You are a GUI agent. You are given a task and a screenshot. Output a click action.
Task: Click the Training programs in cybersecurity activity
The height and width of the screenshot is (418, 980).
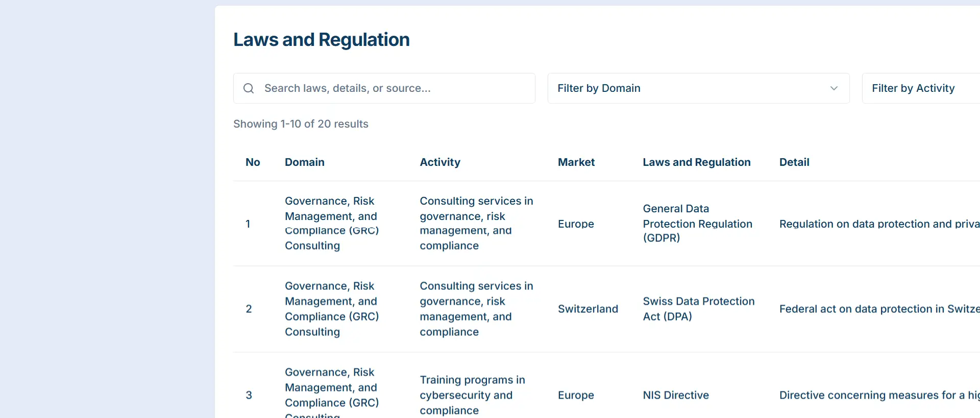pyautogui.click(x=472, y=395)
